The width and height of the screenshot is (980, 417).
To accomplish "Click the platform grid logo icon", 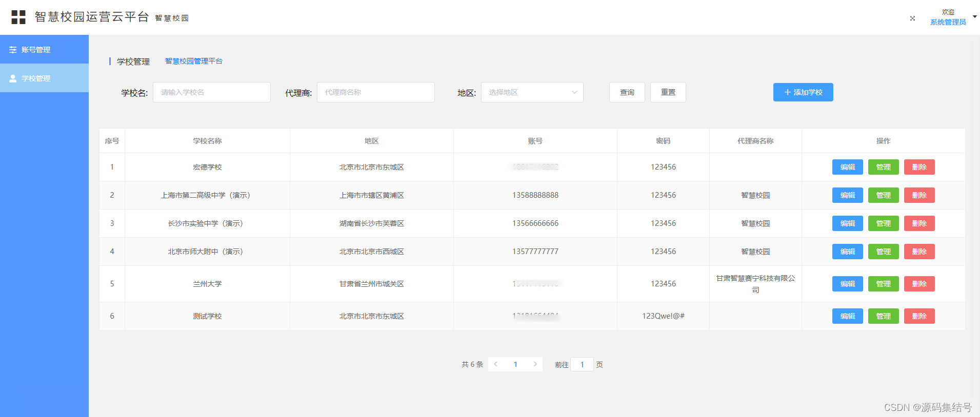I will pyautogui.click(x=18, y=17).
